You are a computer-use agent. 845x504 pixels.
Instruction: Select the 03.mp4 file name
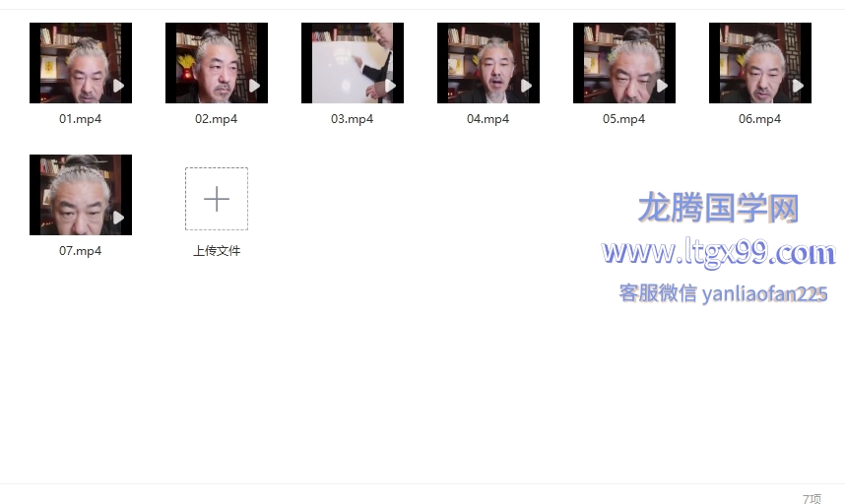click(352, 119)
